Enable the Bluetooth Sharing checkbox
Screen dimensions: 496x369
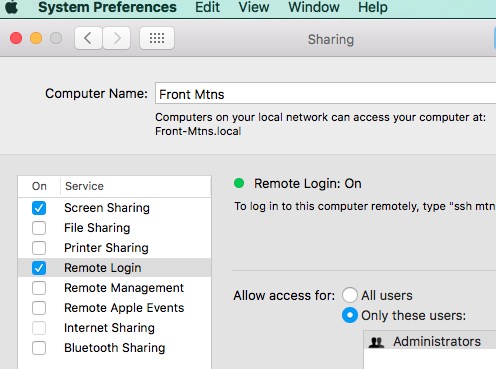pyautogui.click(x=39, y=348)
